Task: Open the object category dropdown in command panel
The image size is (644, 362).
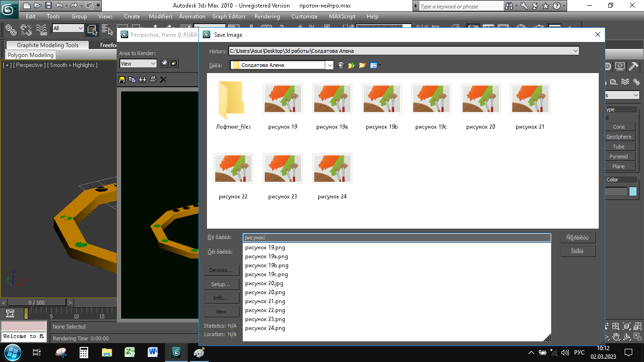Action: tap(622, 95)
